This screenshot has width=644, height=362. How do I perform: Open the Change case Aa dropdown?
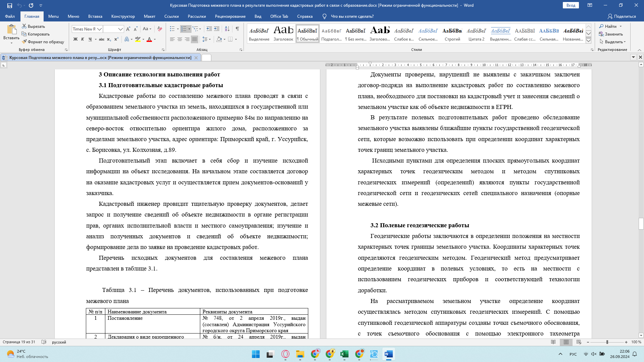[147, 29]
